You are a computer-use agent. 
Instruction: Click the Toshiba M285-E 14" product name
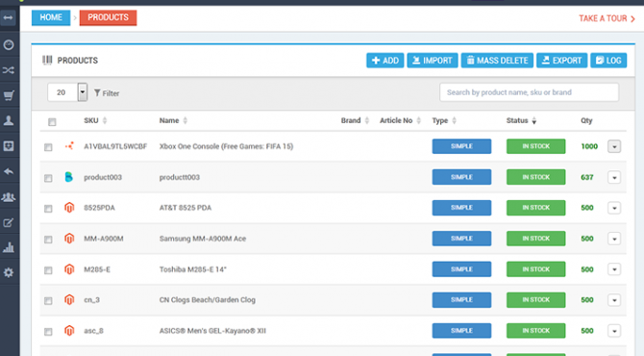point(193,269)
